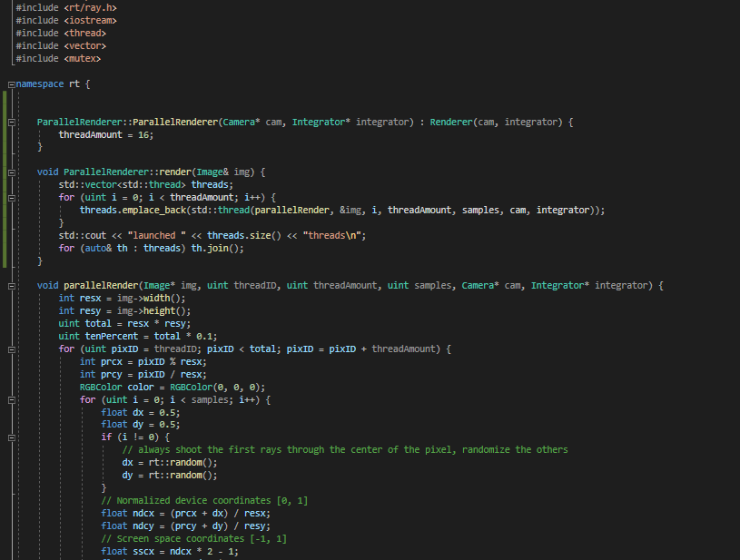740x560 pixels.
Task: Click the "threads\n" string literal
Action: [x=331, y=235]
